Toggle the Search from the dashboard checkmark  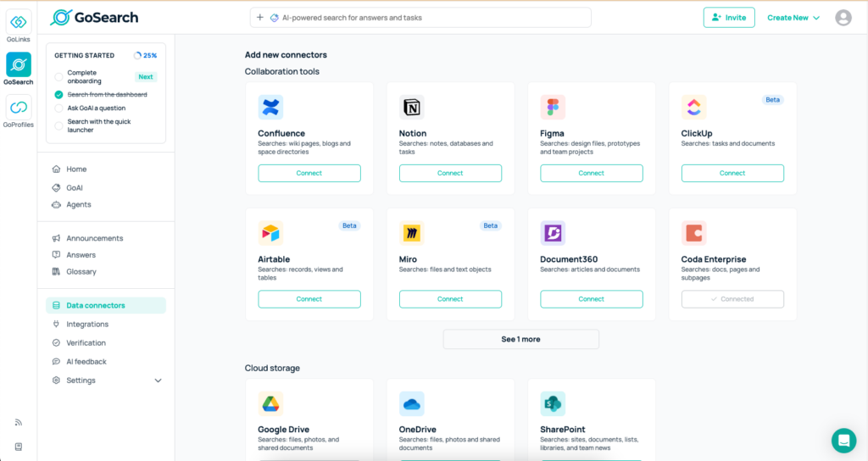point(58,95)
